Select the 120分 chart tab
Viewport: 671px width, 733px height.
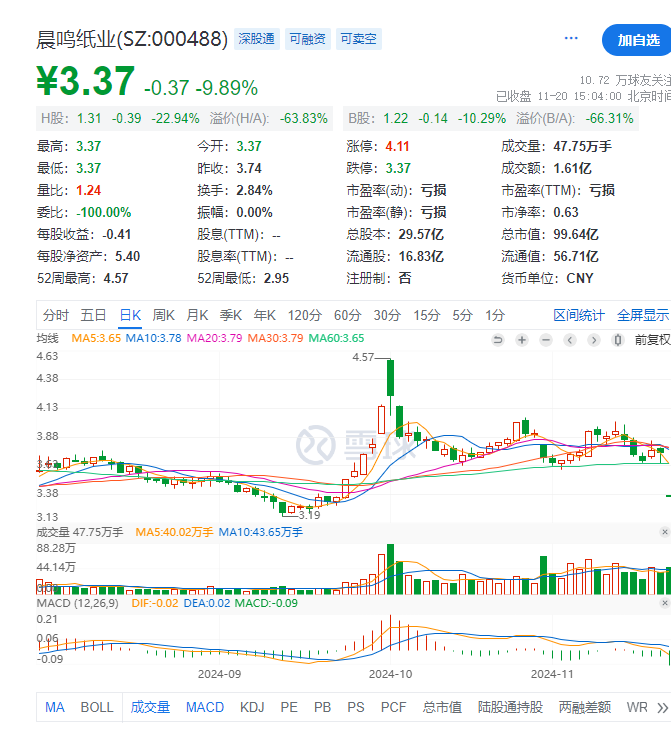point(304,316)
